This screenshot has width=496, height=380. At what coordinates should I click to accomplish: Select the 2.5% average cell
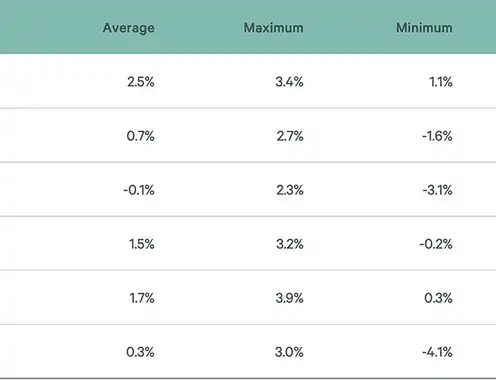point(141,82)
